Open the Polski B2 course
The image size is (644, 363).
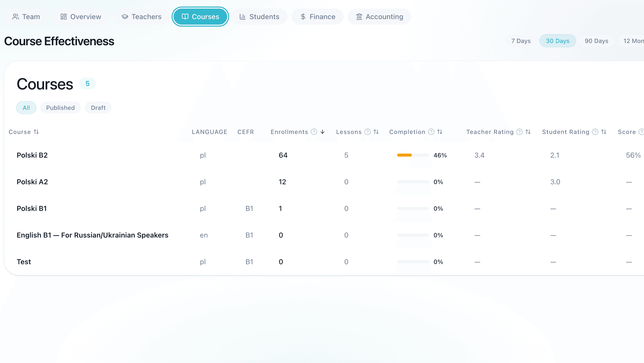click(32, 155)
